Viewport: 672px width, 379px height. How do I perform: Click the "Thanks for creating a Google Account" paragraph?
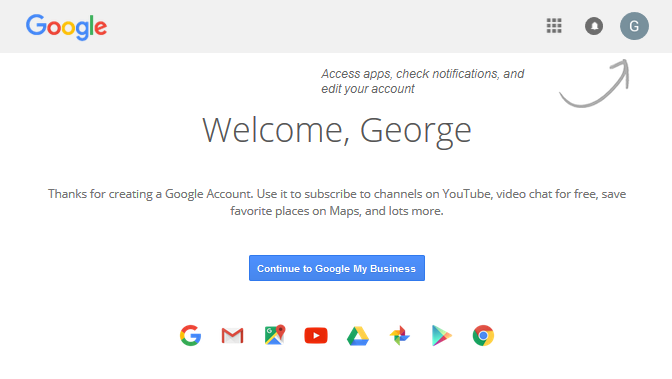(337, 202)
